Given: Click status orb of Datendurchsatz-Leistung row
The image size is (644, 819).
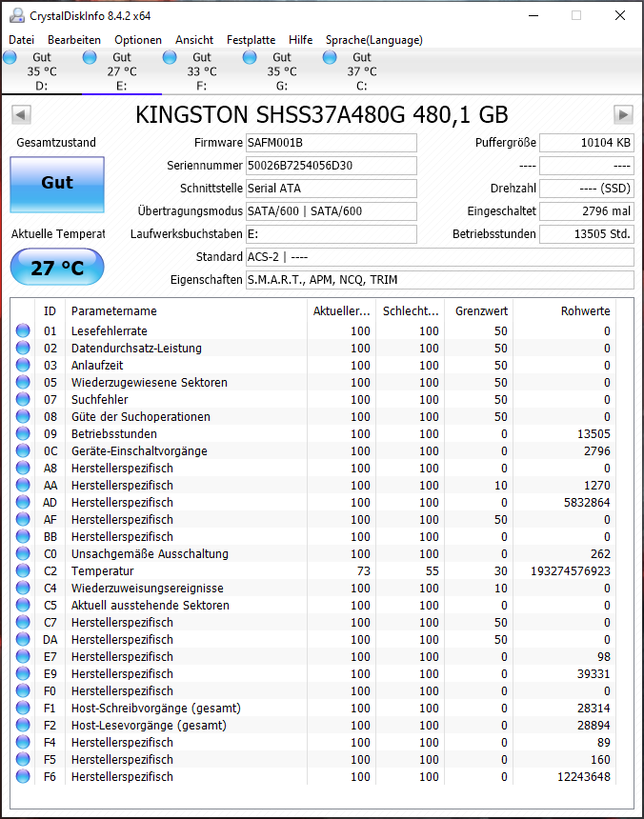Looking at the screenshot, I should [23, 348].
